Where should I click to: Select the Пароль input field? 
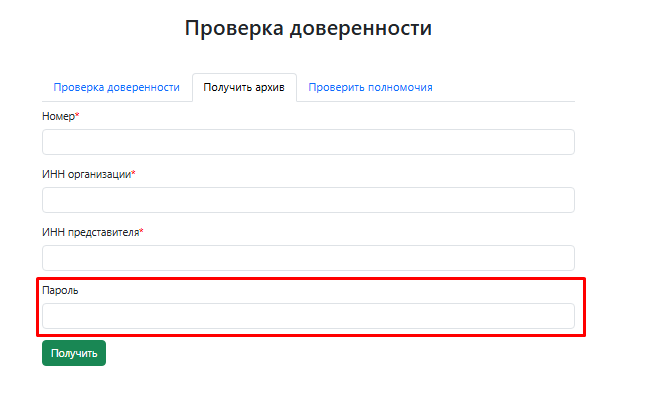pos(308,316)
